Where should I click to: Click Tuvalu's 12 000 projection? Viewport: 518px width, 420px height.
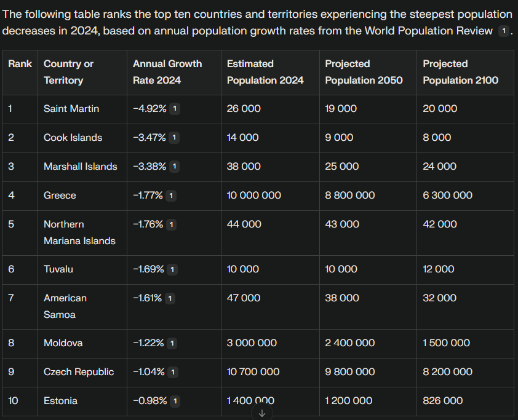pyautogui.click(x=439, y=269)
